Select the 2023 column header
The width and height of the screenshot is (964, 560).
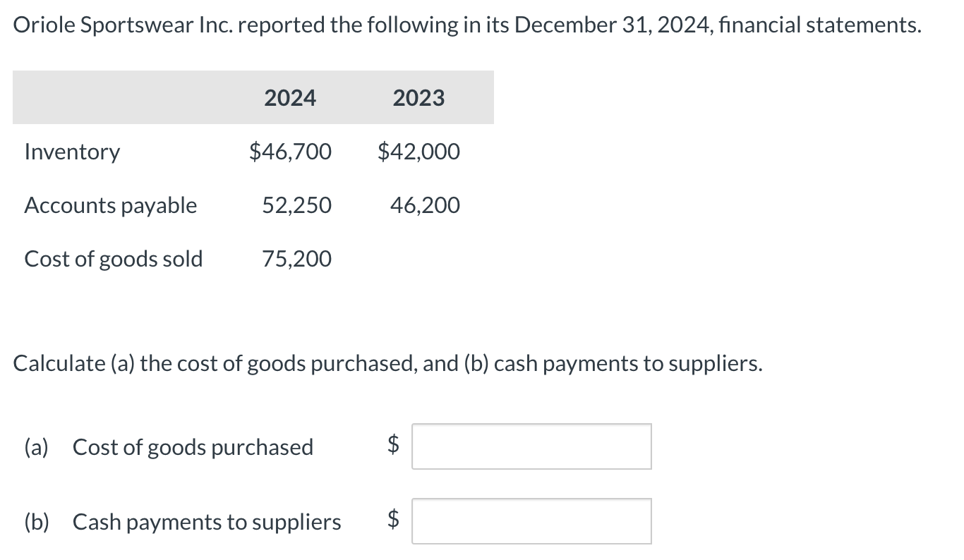(418, 97)
